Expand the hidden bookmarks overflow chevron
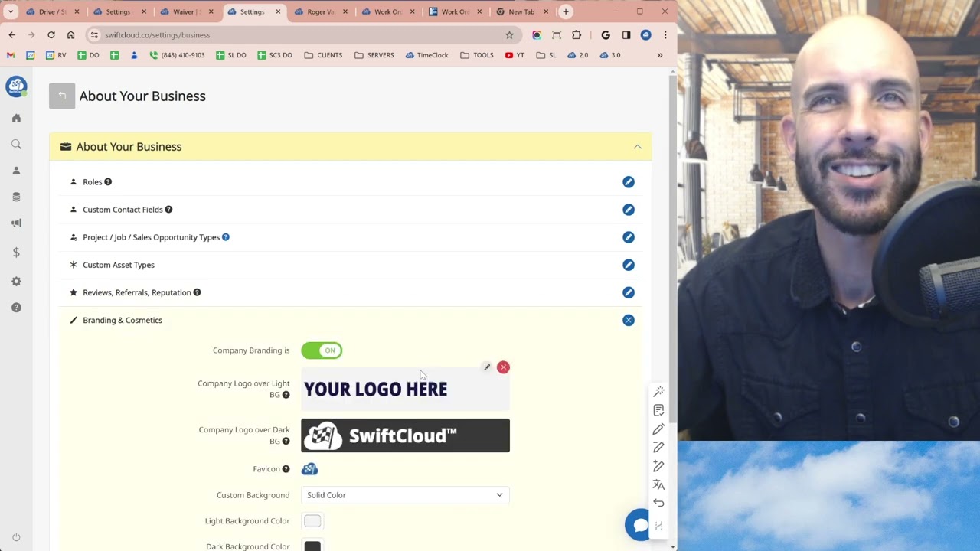Screen dimensions: 980x551 click(659, 55)
